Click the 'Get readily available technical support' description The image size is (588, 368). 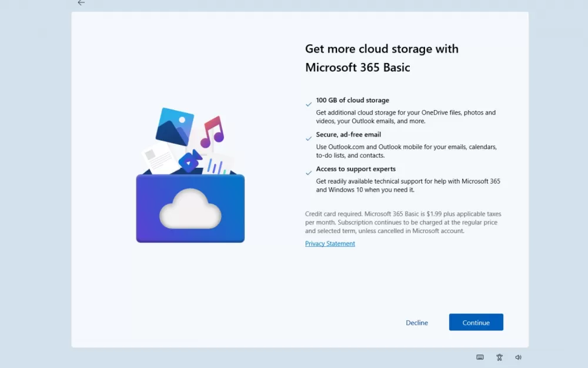tap(408, 185)
